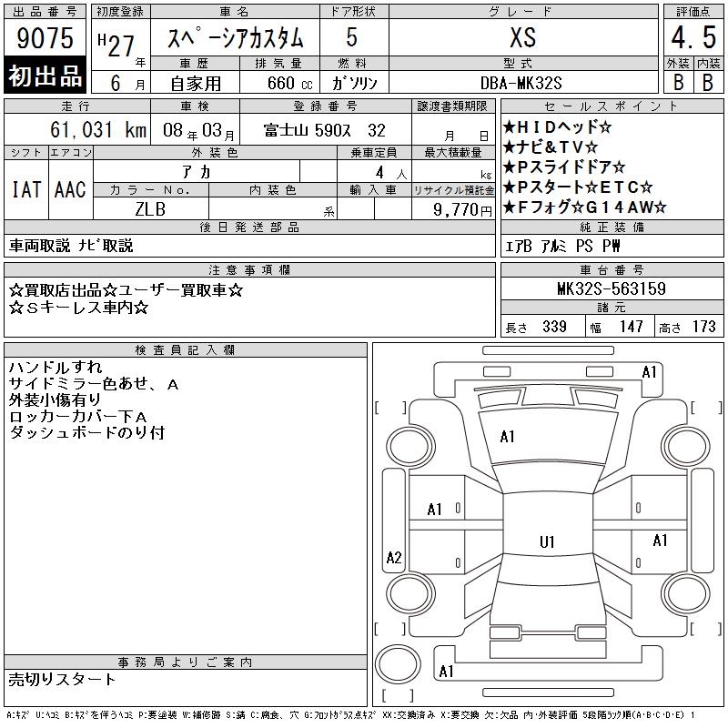Select the U1 mark on the roof diagram
728x728 pixels.
547,541
